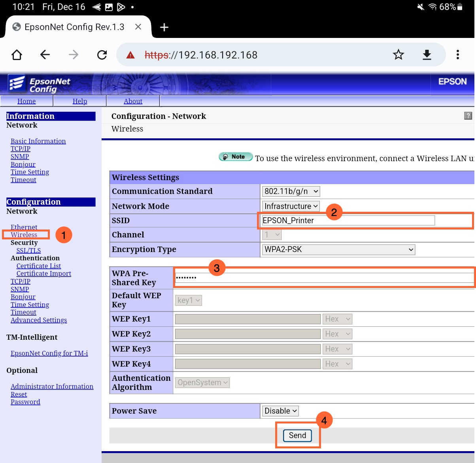
Task: Tap the battery status icon
Action: [x=460, y=7]
